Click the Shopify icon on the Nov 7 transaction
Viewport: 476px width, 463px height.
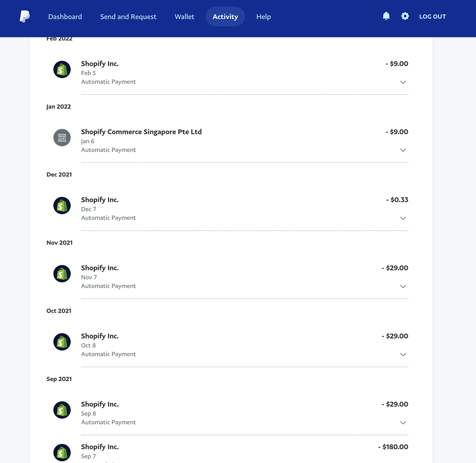pyautogui.click(x=62, y=273)
